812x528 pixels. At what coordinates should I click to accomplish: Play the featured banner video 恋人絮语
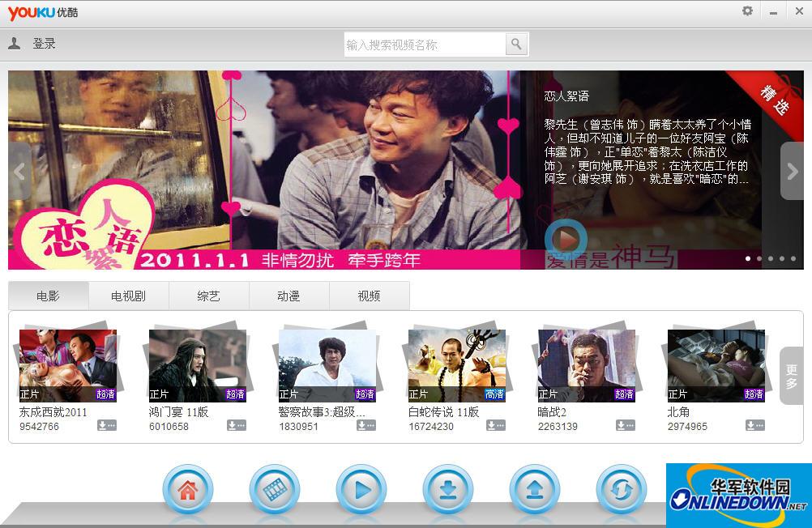[566, 238]
